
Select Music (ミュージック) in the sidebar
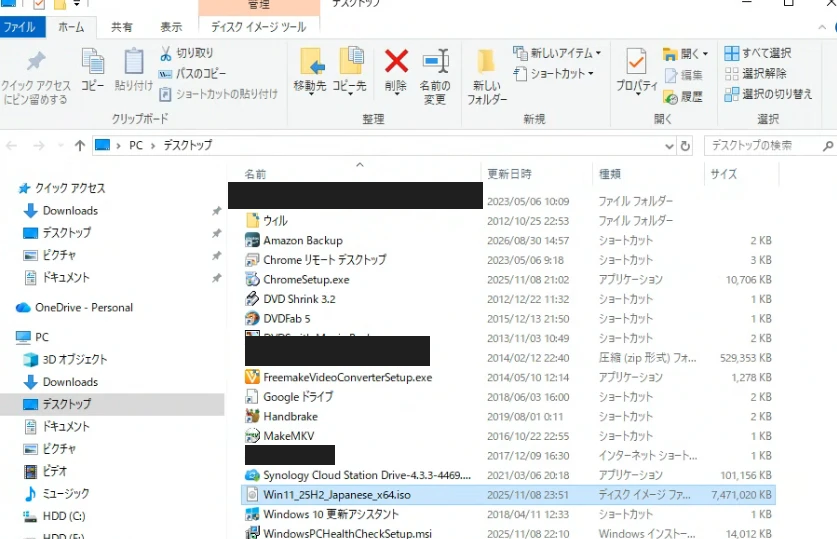57,493
